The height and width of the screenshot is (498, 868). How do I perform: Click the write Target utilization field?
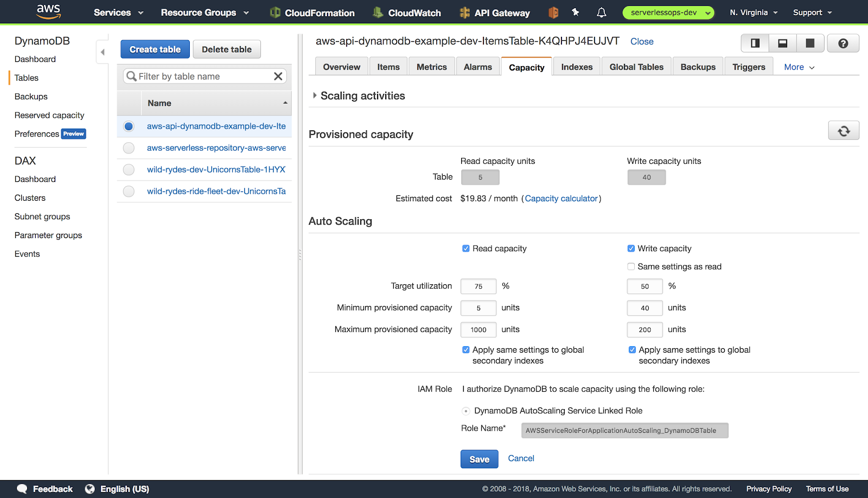click(x=644, y=286)
